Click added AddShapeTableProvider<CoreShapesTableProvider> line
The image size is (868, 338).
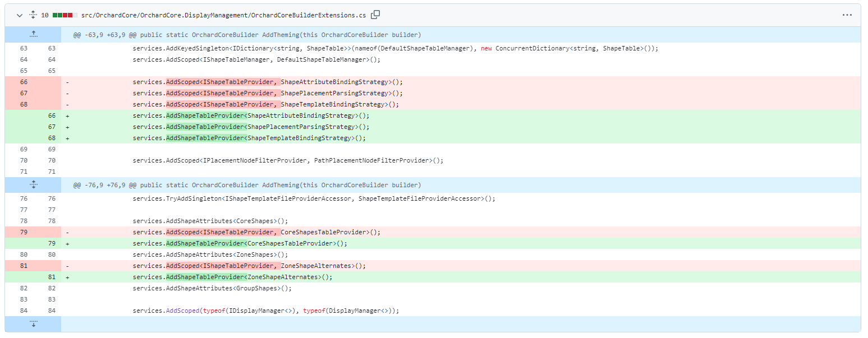click(240, 243)
